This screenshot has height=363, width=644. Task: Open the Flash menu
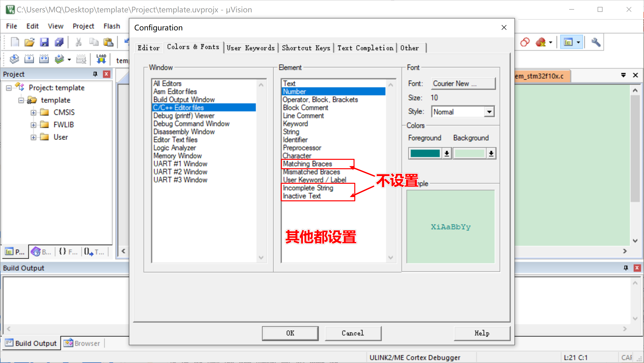(112, 26)
